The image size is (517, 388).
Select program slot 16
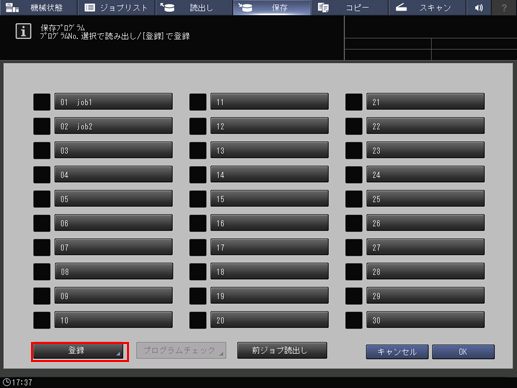click(x=269, y=223)
